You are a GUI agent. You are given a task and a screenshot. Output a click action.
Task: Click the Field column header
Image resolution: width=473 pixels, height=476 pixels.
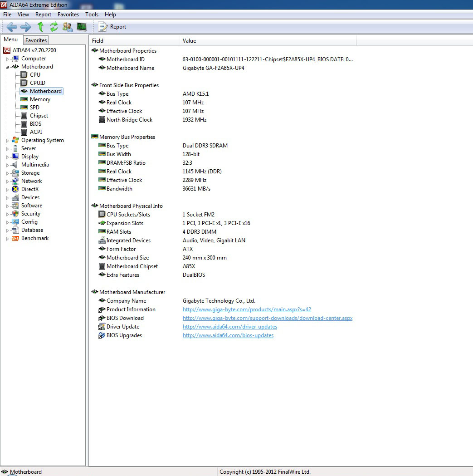[134, 41]
